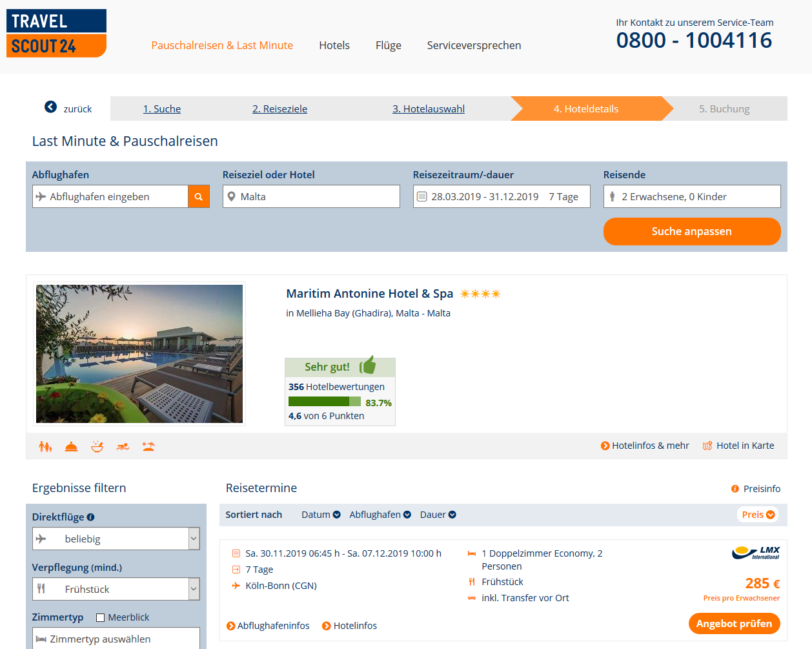This screenshot has height=649, width=812.
Task: Click the service bell amenity icon
Action: tap(71, 446)
